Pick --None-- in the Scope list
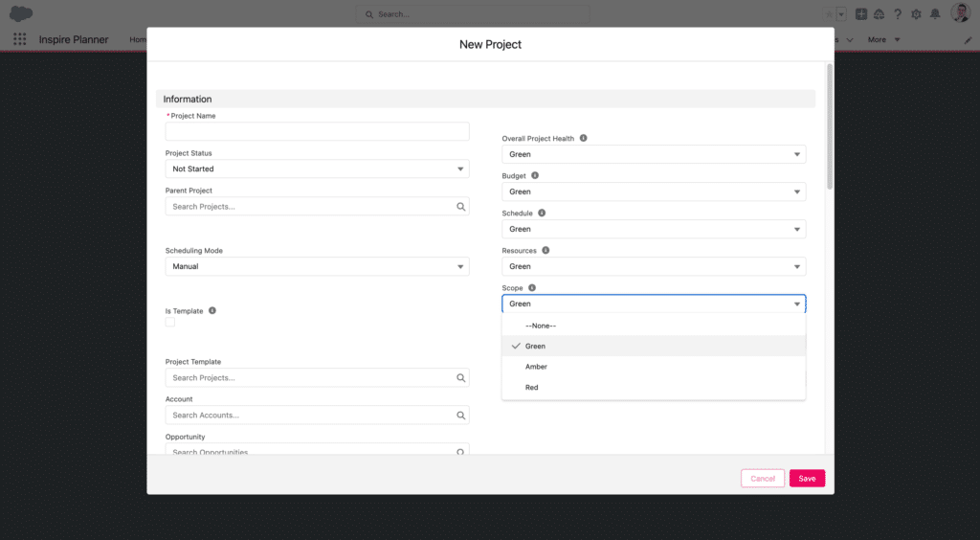The width and height of the screenshot is (980, 540). pos(541,326)
